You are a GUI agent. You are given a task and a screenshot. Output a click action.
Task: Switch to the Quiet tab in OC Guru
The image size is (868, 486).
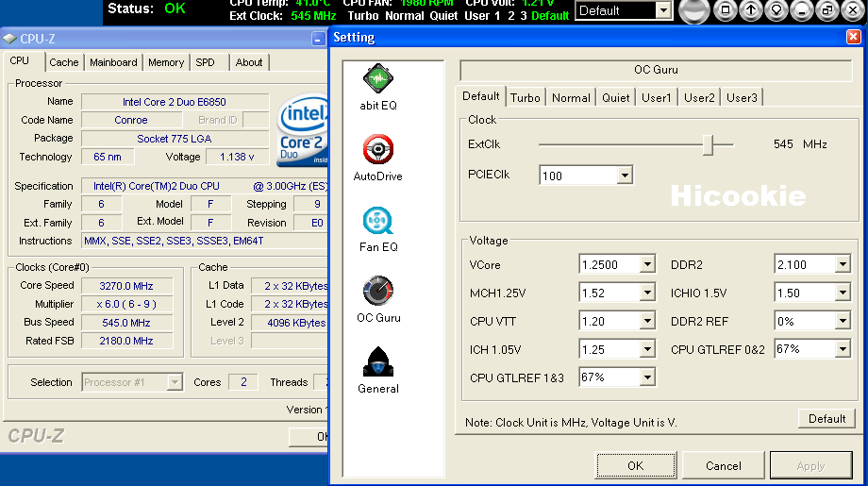(x=615, y=98)
